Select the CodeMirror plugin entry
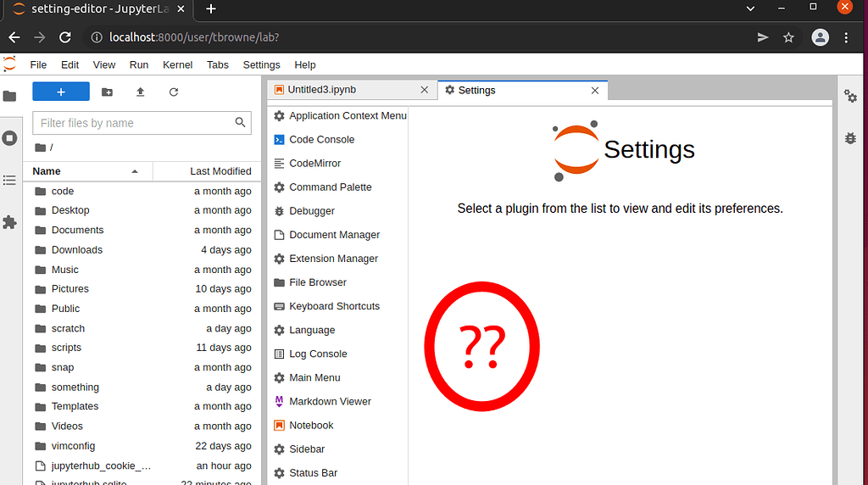This screenshot has width=868, height=485. (x=314, y=163)
